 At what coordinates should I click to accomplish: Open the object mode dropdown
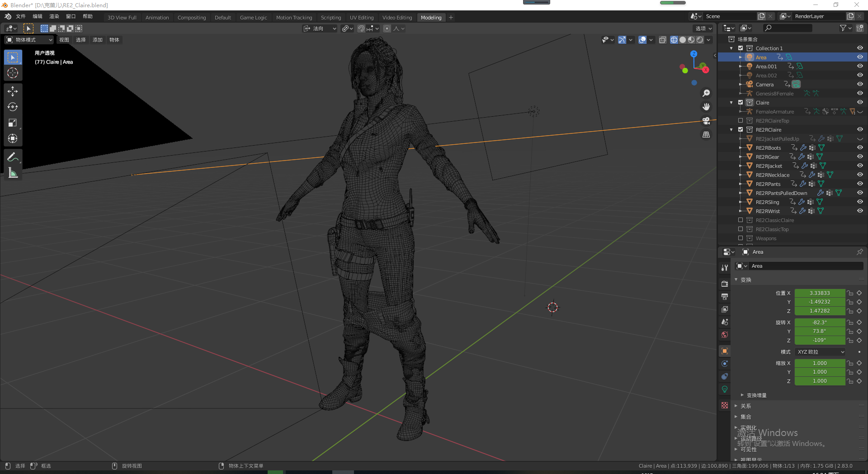29,40
